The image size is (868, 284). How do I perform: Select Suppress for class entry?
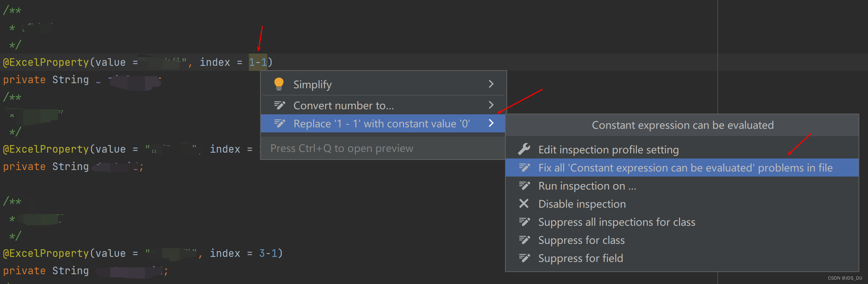pyautogui.click(x=682, y=240)
